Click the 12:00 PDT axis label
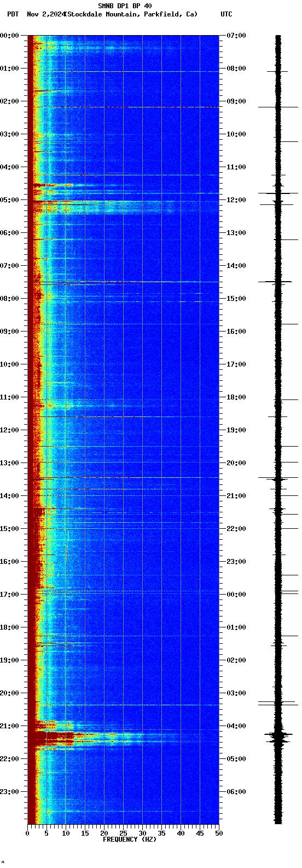 click(9, 430)
